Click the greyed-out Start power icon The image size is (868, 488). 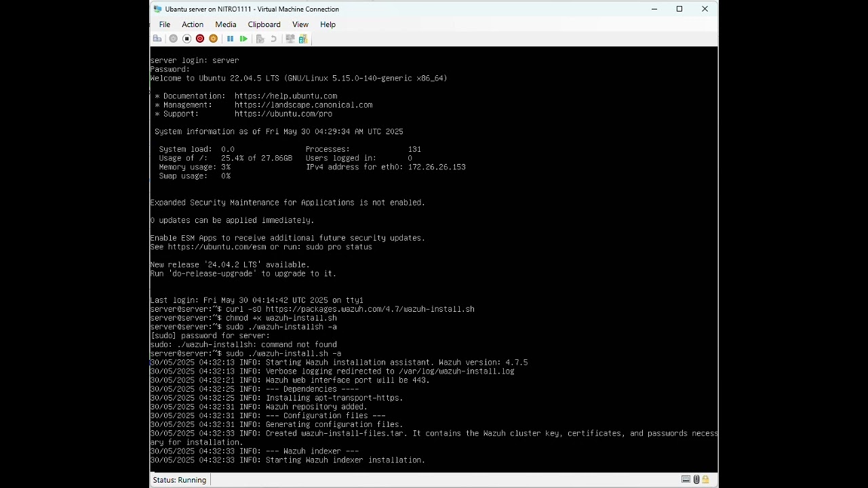click(173, 39)
